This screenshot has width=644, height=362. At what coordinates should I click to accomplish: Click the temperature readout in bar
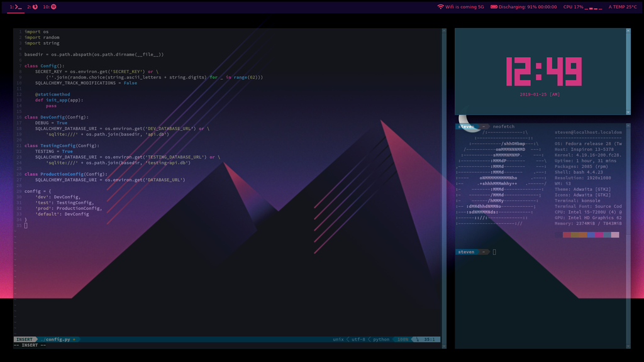point(623,7)
